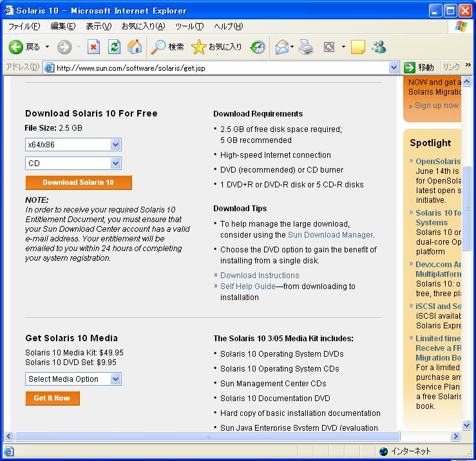Screen dimensions: 476x461
Task: Click the vertical scrollbar up arrow
Action: [466, 81]
